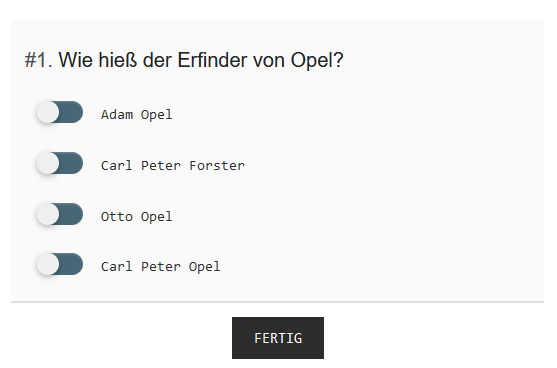Click the "Carl Peter Opel" answer label

pos(161,267)
